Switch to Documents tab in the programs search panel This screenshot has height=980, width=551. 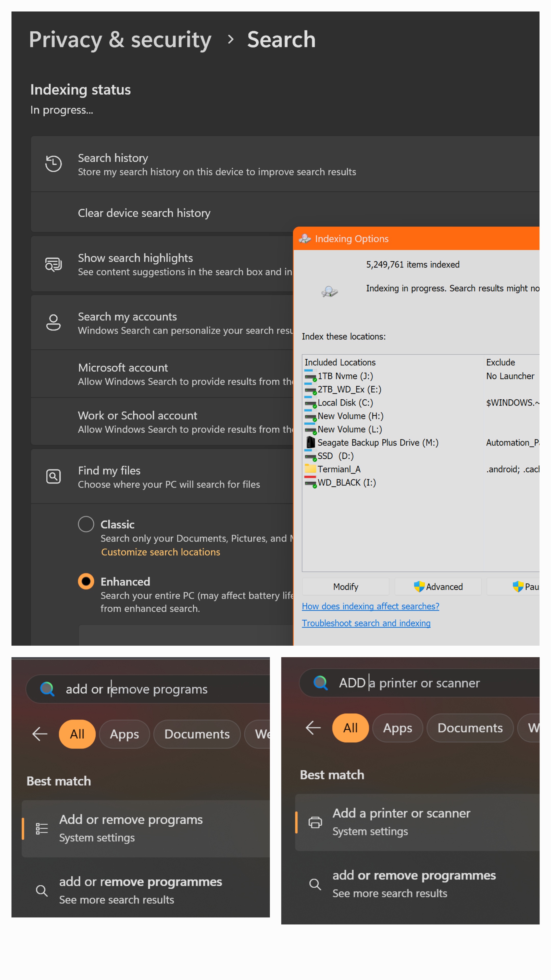point(197,734)
